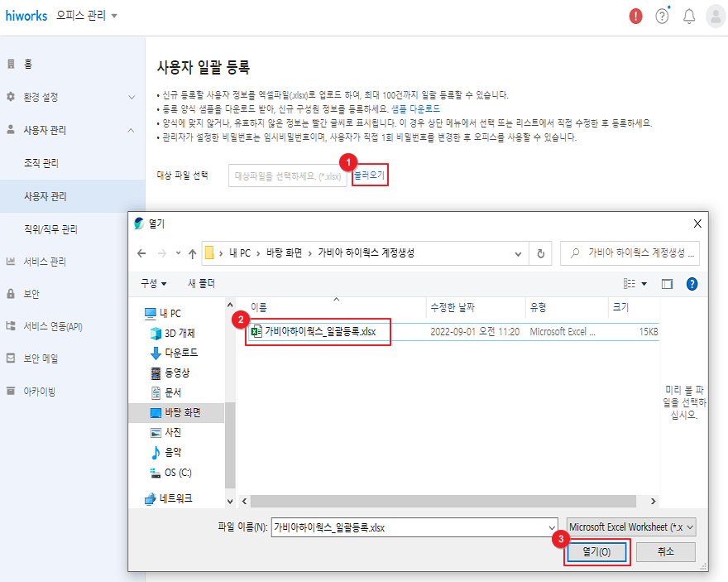The width and height of the screenshot is (728, 582).
Task: Click the horizontal scrollbar right arrow
Action: 654,502
